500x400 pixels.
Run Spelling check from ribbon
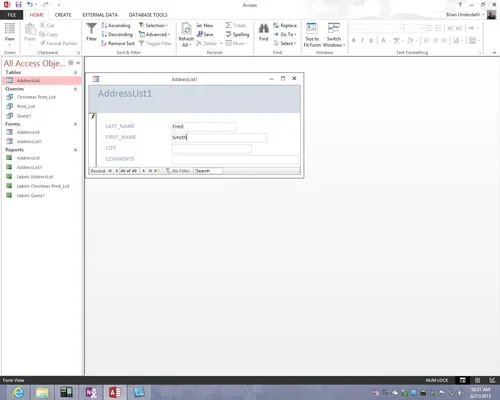pos(237,34)
